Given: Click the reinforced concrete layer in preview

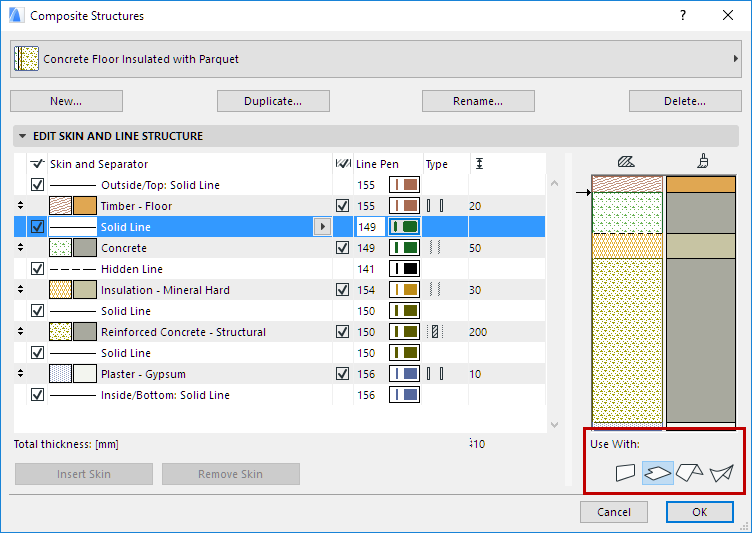Looking at the screenshot, I should pyautogui.click(x=627, y=340).
